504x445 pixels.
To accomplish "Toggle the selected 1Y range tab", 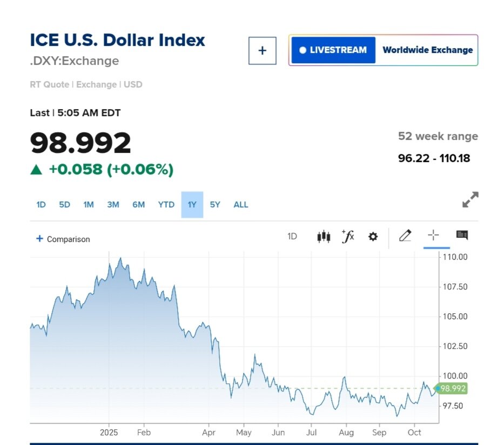I will click(x=192, y=205).
